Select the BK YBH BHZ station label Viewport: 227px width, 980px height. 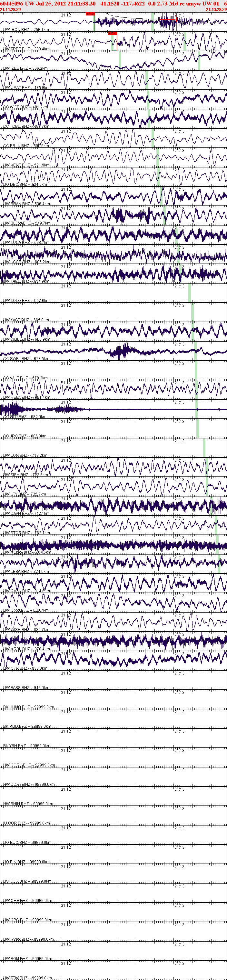pyautogui.click(x=27, y=746)
